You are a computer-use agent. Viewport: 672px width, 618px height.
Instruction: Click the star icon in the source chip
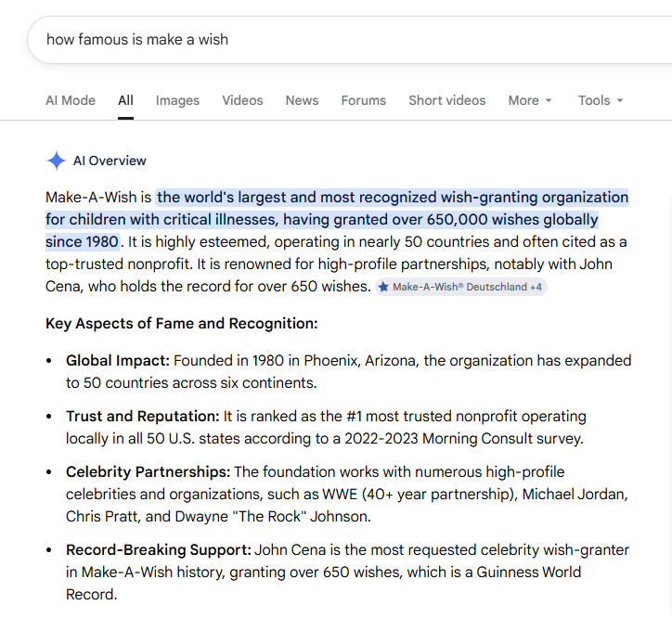[383, 287]
